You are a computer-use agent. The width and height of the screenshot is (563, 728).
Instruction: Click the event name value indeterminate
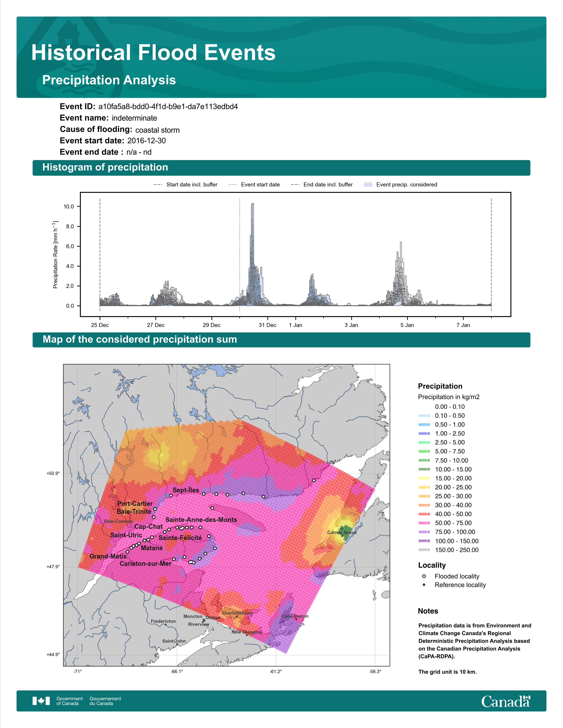click(134, 118)
